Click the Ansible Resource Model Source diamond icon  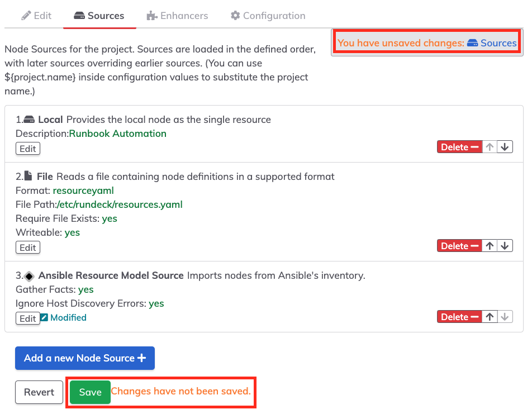pos(30,276)
